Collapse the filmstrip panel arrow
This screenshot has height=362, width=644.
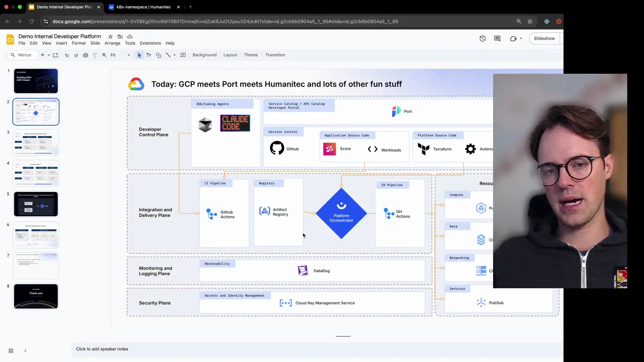[x=25, y=351]
